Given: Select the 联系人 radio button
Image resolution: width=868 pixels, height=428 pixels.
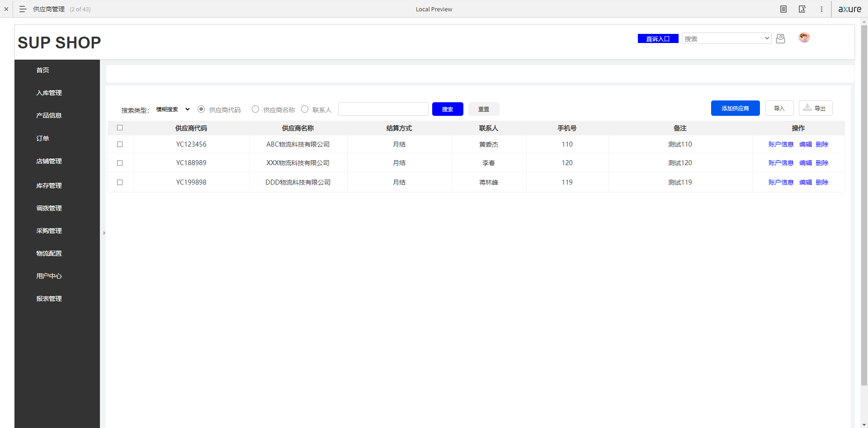Looking at the screenshot, I should (x=305, y=109).
